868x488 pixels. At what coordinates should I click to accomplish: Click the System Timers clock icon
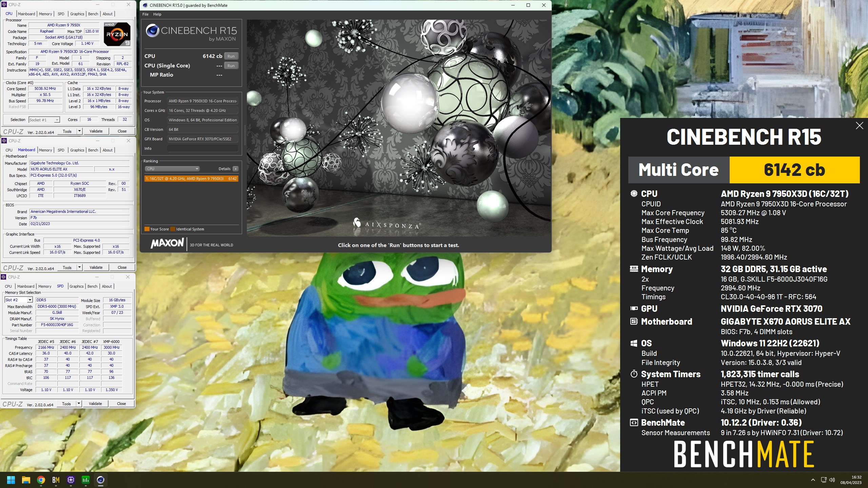point(634,374)
